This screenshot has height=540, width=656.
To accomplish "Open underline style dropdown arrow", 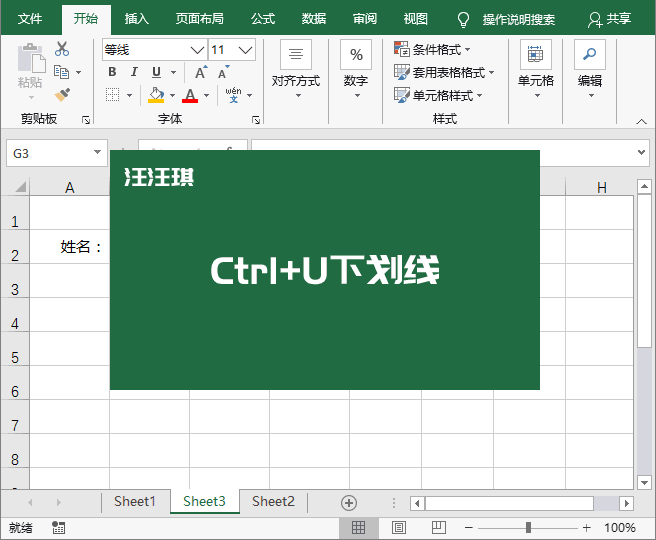I will pyautogui.click(x=174, y=72).
